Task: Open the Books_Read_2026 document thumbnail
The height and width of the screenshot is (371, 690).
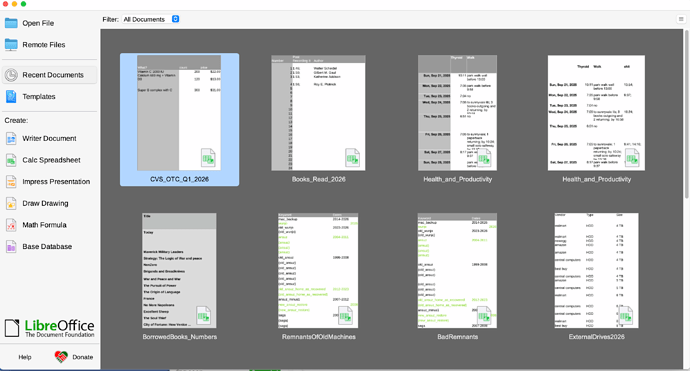Action: pos(318,113)
